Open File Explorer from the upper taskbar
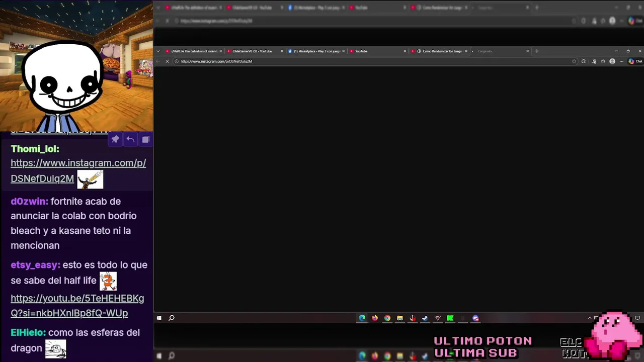644x362 pixels. pos(400,318)
